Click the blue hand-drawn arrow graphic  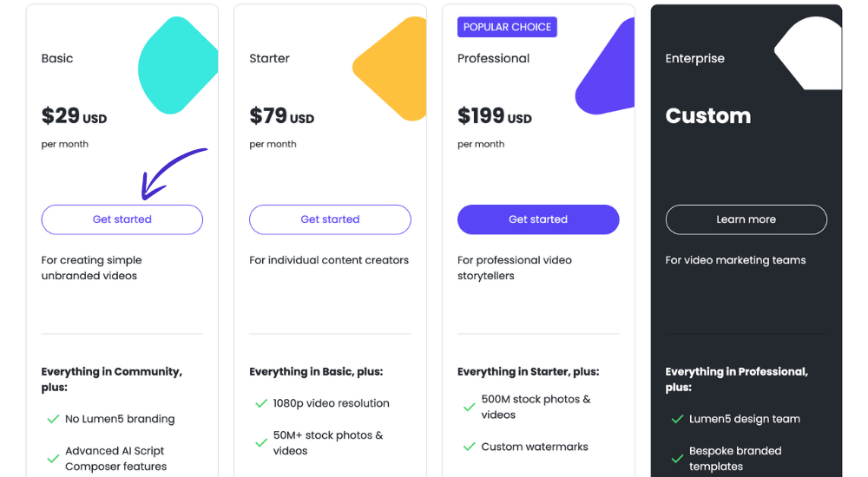tap(174, 173)
